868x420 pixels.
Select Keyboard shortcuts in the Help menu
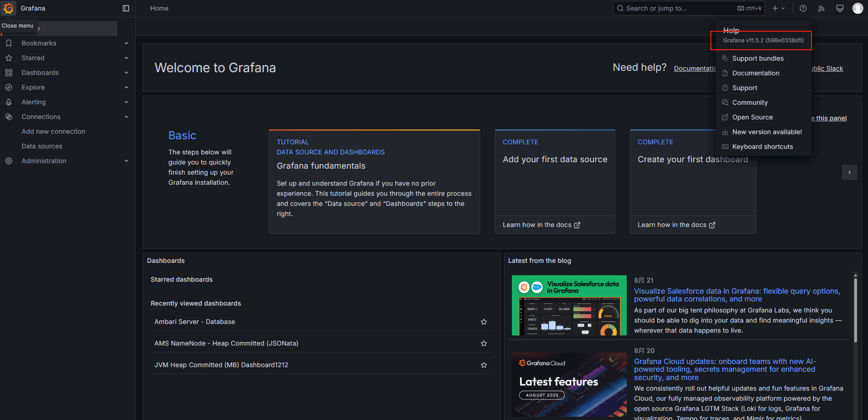click(x=764, y=147)
